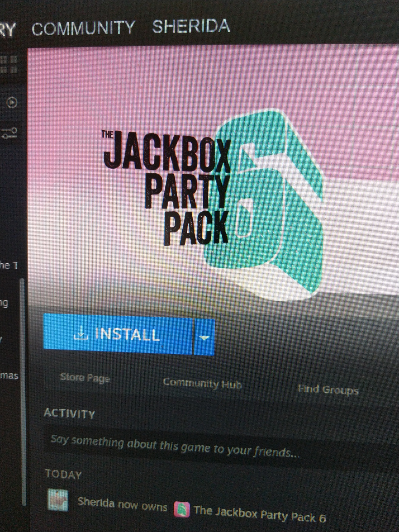This screenshot has width=399, height=532.
Task: Expand the dropdown arrow beside INSTALL
Action: 205,337
